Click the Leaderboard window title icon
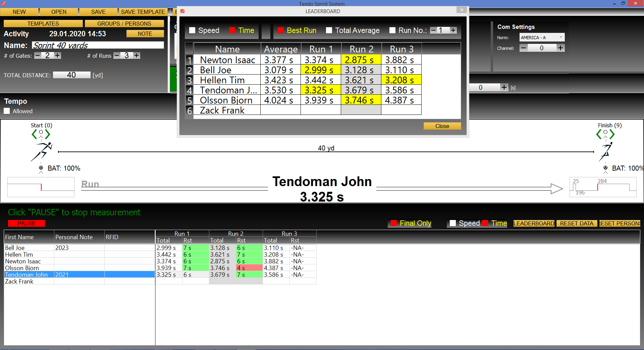 (x=182, y=11)
